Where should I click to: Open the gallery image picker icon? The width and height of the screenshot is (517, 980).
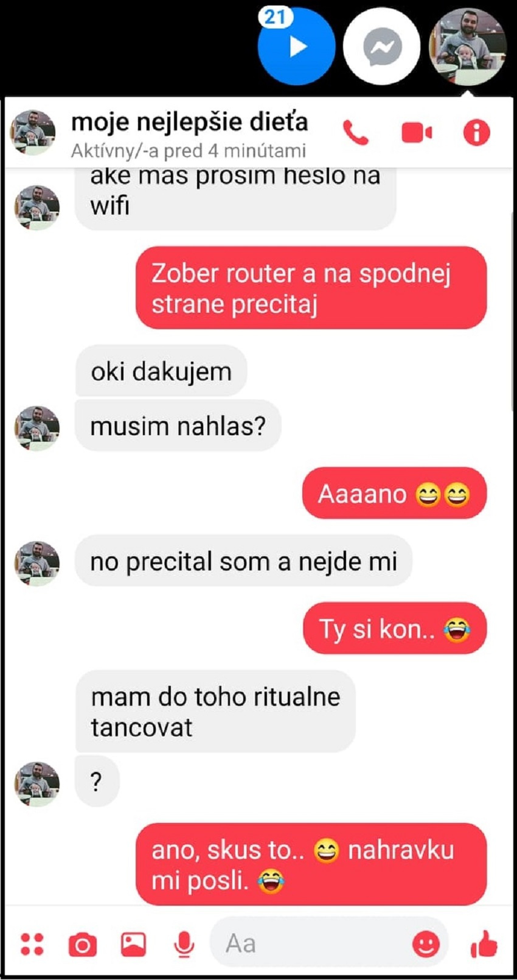pos(133,944)
